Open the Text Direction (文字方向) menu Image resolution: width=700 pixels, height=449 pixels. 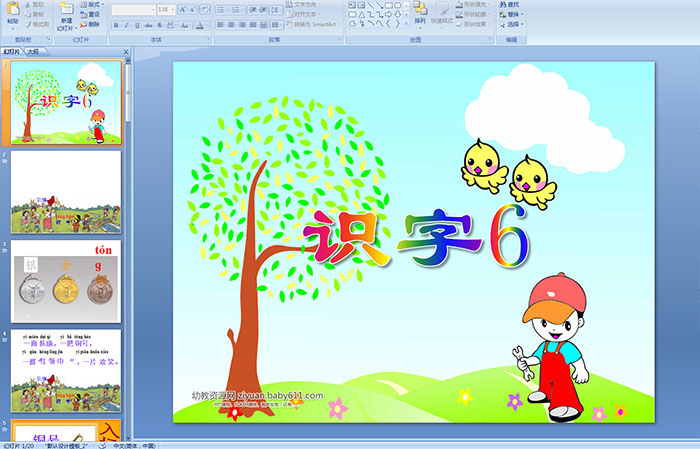coord(304,4)
